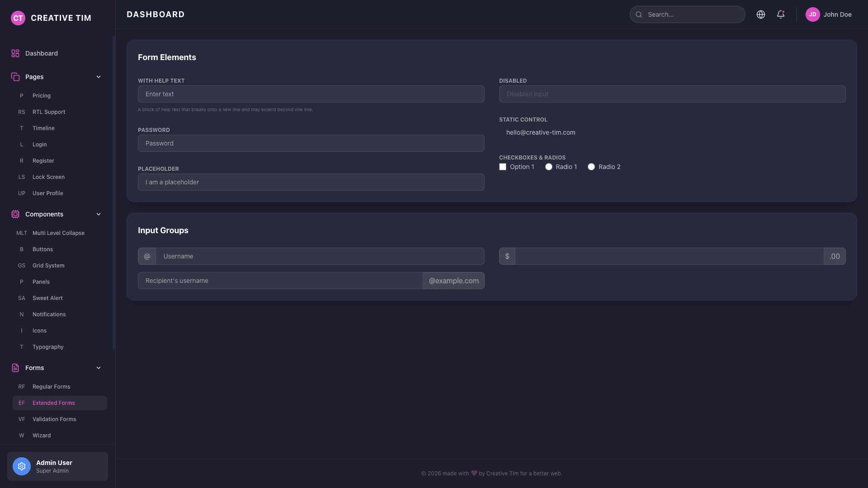Open the John Doe profile menu
The height and width of the screenshot is (488, 868).
837,14
